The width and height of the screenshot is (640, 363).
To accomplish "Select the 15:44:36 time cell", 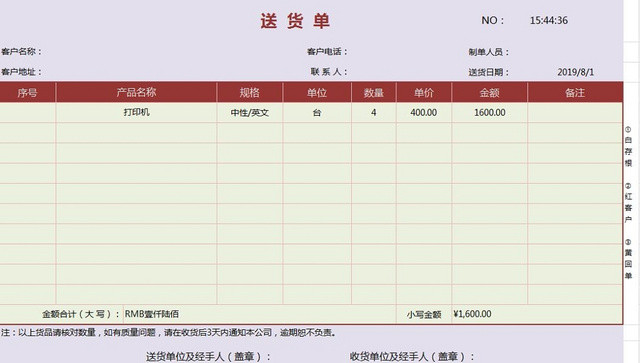I will (549, 20).
